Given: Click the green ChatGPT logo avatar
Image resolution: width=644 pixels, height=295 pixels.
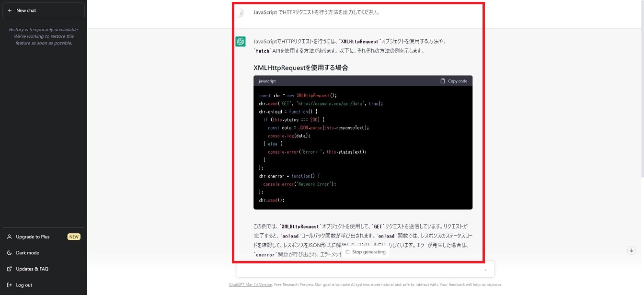Looking at the screenshot, I should pyautogui.click(x=241, y=42).
